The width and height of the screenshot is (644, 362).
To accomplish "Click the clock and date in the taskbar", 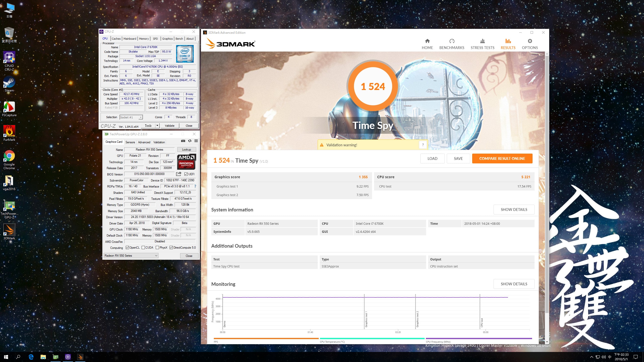I will (621, 357).
